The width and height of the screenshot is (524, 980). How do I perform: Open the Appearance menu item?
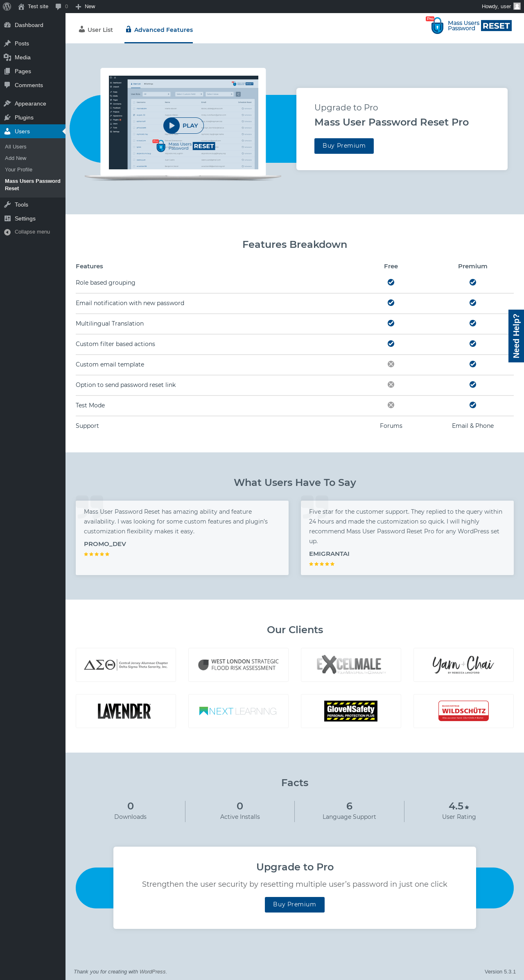tap(33, 103)
